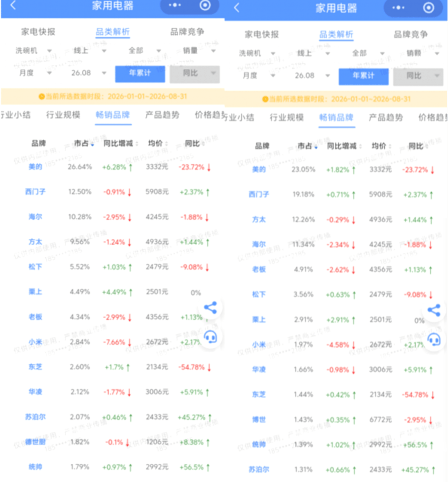The height and width of the screenshot is (482, 448).
Task: Switch to 品牌竞争 tab in right panel
Action: (411, 34)
